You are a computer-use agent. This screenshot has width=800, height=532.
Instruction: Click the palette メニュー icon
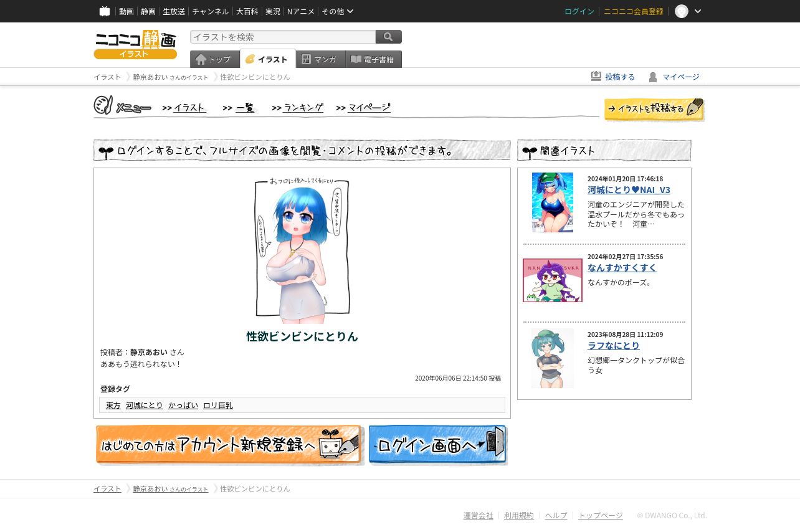pyautogui.click(x=103, y=105)
